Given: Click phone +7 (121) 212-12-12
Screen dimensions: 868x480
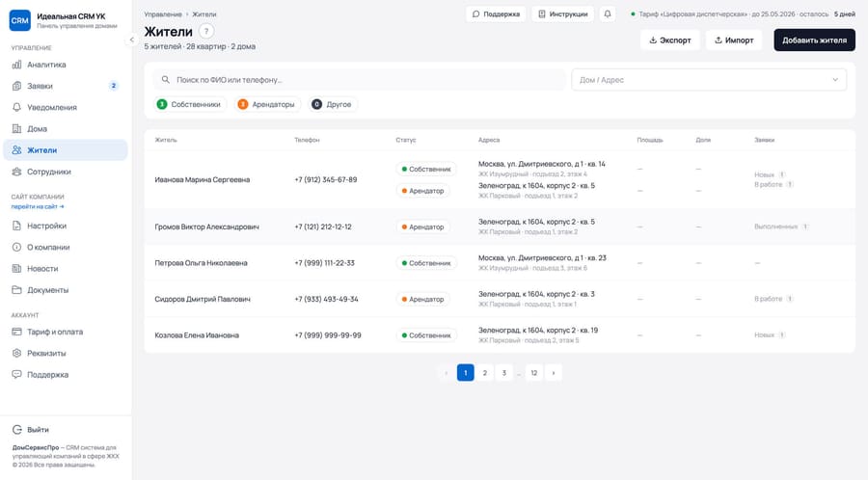Looking at the screenshot, I should coord(323,227).
